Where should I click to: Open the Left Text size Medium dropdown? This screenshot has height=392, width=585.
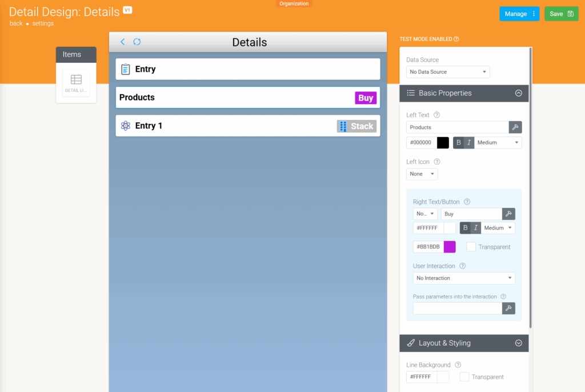click(x=498, y=143)
